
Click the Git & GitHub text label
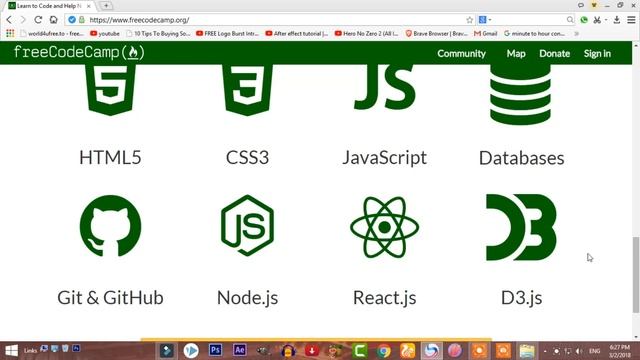pyautogui.click(x=110, y=298)
